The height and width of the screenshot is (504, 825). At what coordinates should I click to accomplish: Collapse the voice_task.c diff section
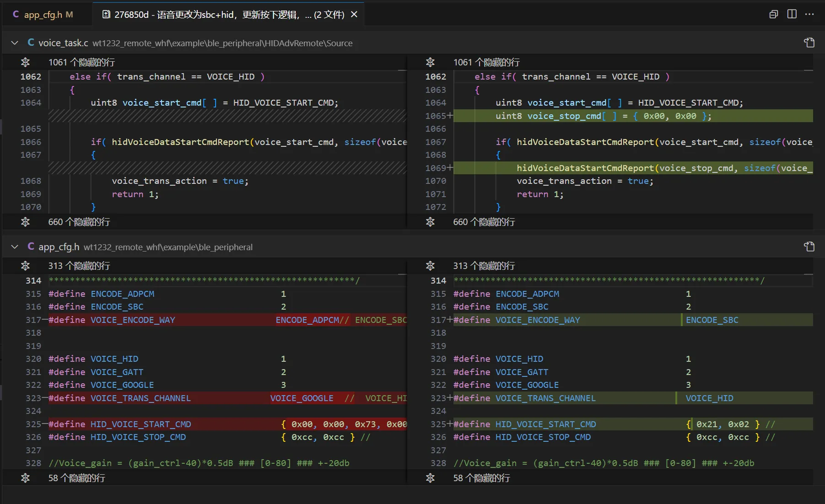(15, 43)
